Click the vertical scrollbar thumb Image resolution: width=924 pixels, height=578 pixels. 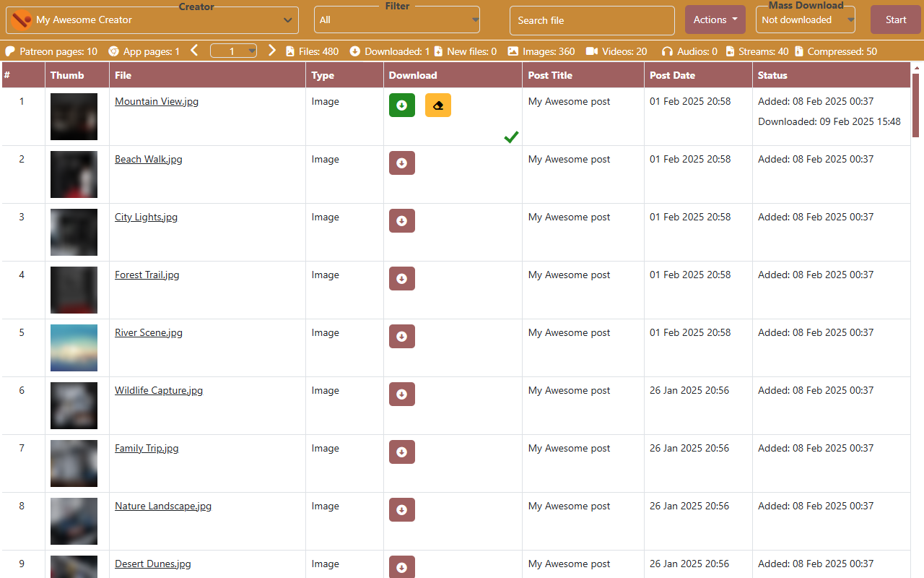pyautogui.click(x=916, y=105)
